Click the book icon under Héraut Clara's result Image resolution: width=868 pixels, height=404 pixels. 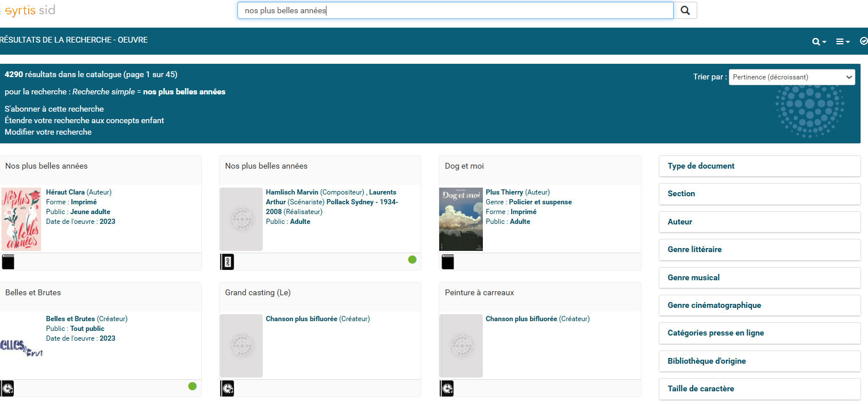tap(8, 262)
